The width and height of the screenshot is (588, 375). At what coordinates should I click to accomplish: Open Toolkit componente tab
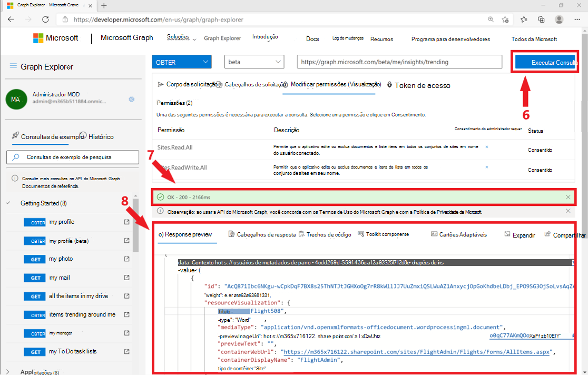(x=383, y=234)
